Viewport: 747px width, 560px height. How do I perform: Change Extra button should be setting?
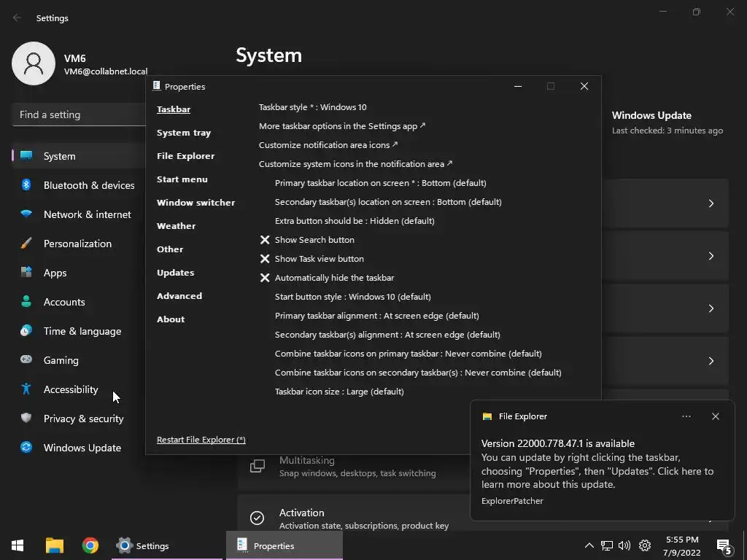click(x=355, y=221)
